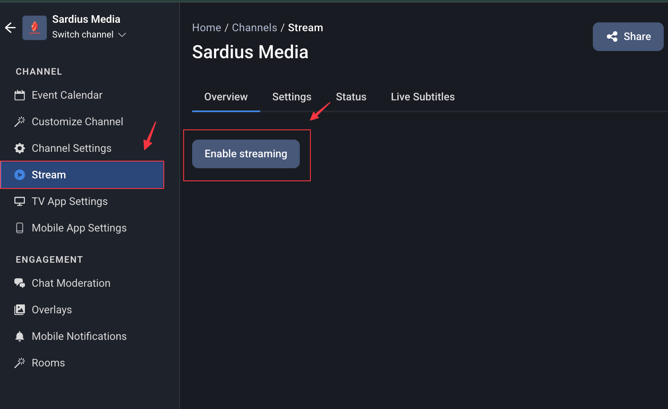668x409 pixels.
Task: Click the Event Calendar icon
Action: [19, 95]
